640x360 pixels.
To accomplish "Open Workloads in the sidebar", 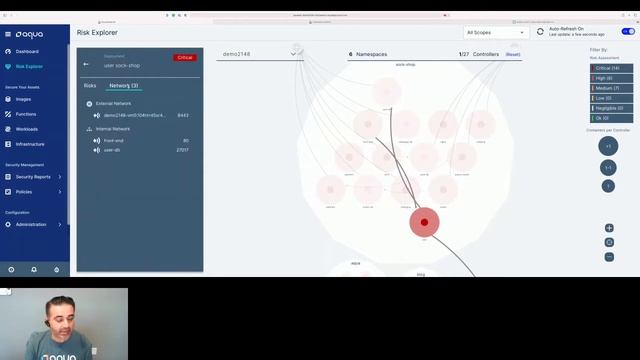I will [x=27, y=129].
